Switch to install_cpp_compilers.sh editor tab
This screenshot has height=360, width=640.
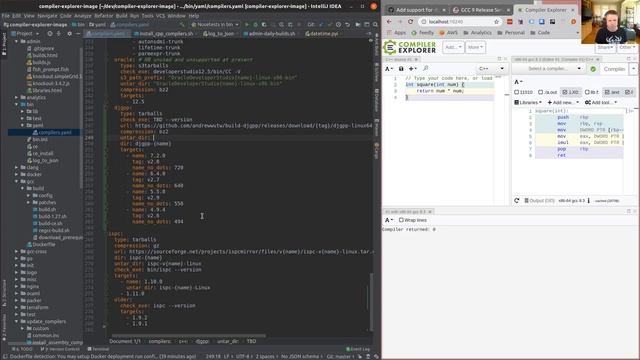click(x=165, y=33)
